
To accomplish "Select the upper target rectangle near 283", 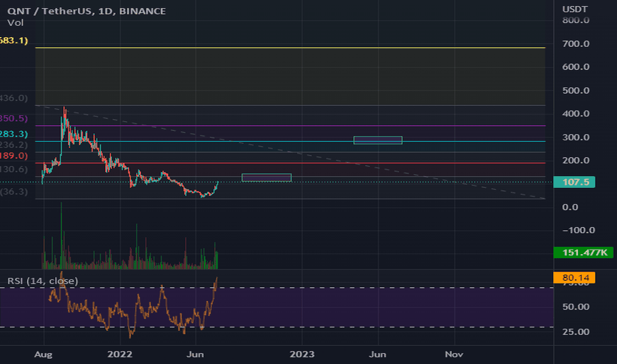I will [378, 140].
